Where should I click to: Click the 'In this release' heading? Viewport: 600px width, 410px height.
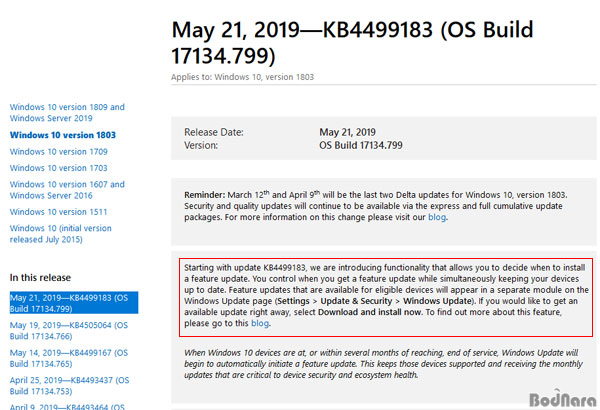(40, 278)
